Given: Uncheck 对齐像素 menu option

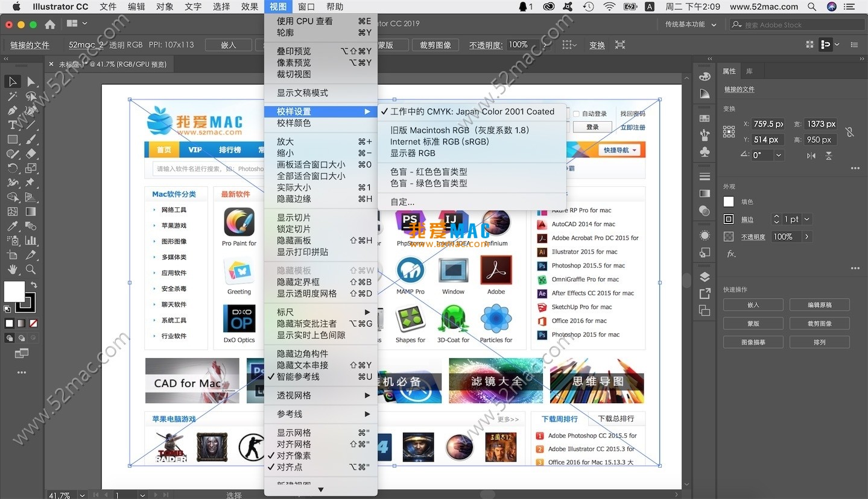Looking at the screenshot, I should coord(321,456).
